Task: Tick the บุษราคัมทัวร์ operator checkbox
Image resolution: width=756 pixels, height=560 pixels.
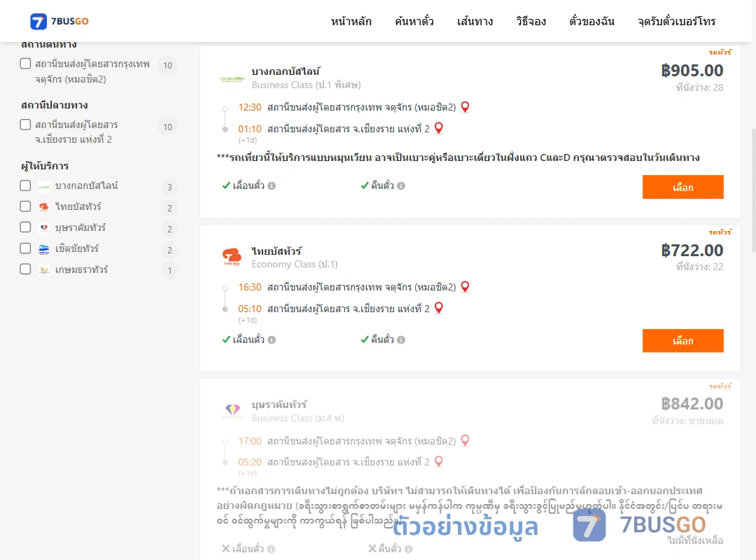Action: [26, 227]
